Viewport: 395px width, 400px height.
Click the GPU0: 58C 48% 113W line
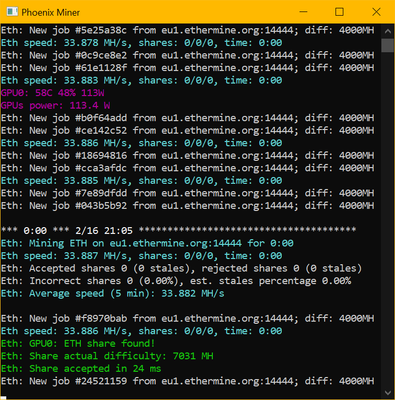click(53, 93)
